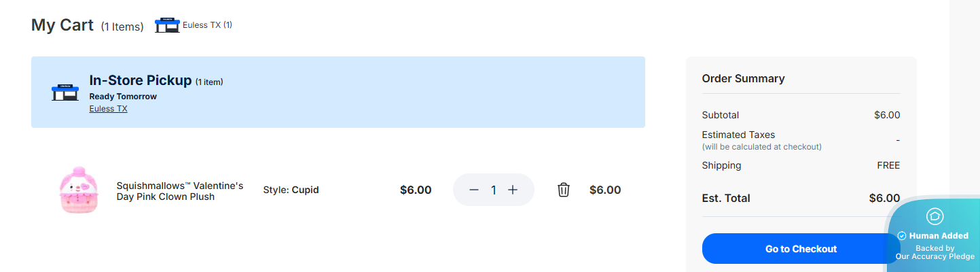Open the Squishmallows Valentine's Day Pink Clown Plush link

[x=179, y=191]
